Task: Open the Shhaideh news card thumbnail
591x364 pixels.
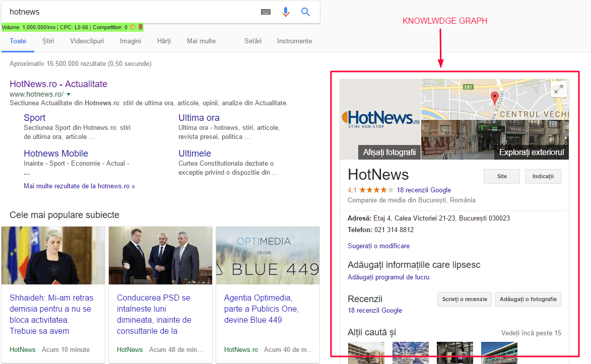Action: click(53, 255)
